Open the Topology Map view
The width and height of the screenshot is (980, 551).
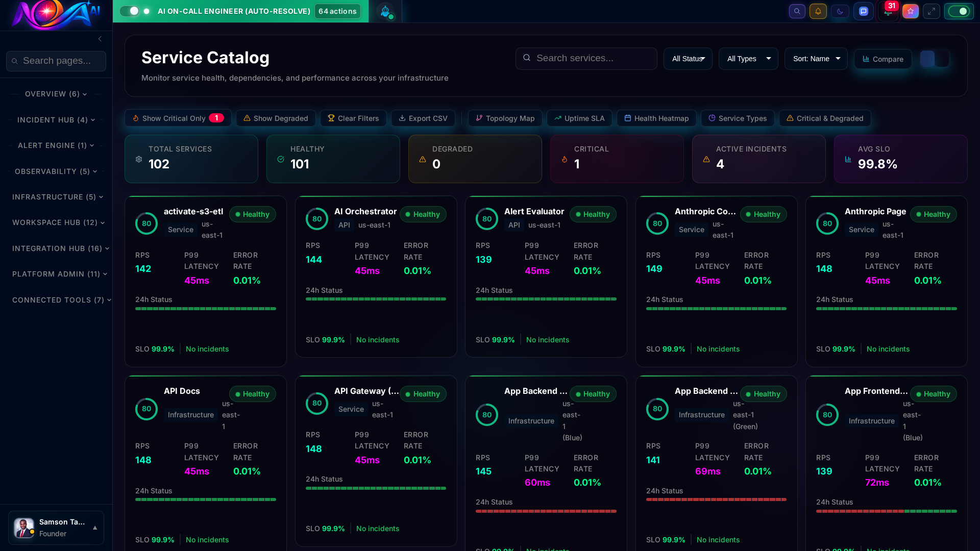coord(505,118)
